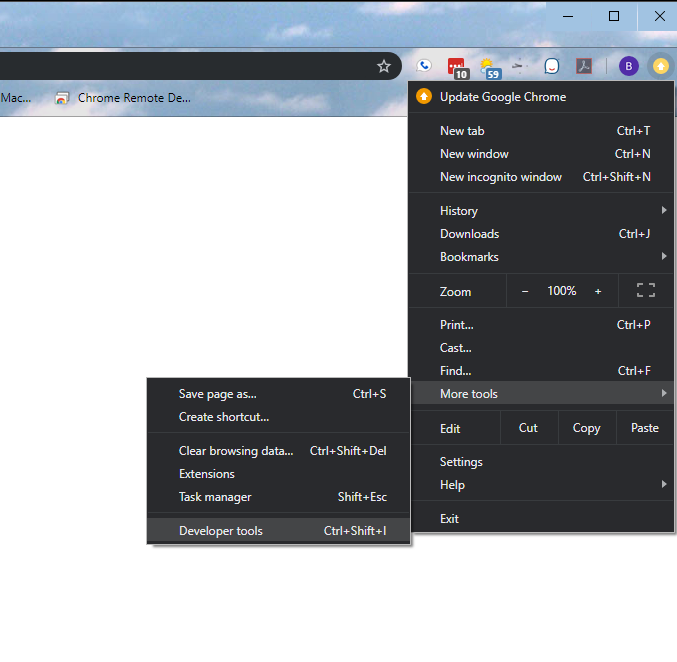This screenshot has width=677, height=662.
Task: Open Developer tools from submenu
Action: tap(278, 531)
